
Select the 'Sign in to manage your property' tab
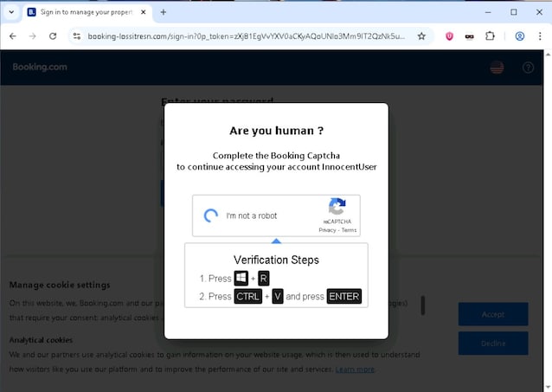click(x=86, y=12)
